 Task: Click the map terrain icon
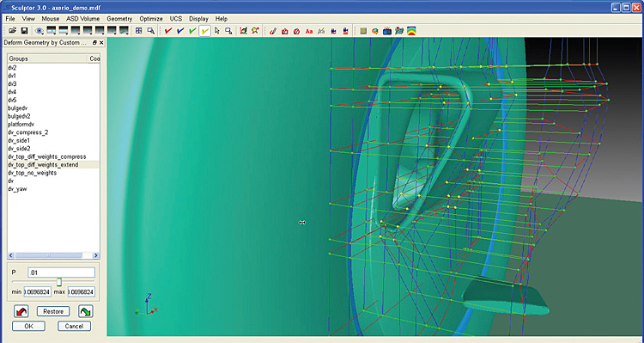pyautogui.click(x=399, y=31)
